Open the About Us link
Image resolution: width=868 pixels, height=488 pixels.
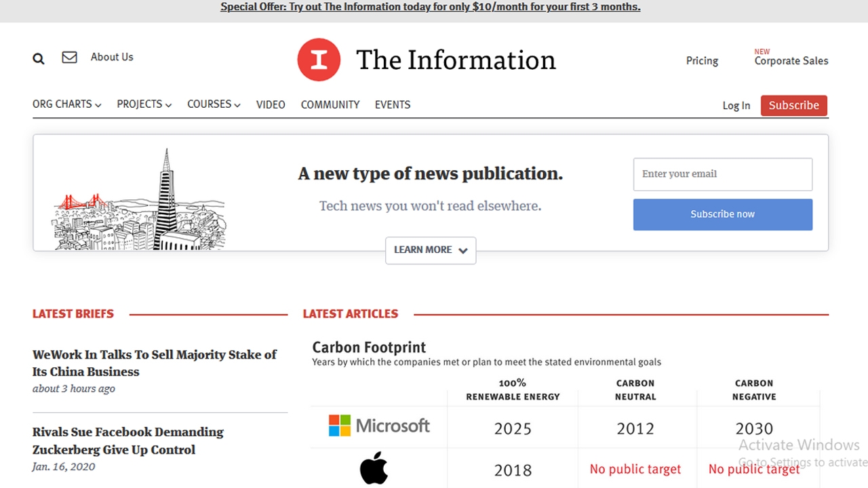click(112, 57)
